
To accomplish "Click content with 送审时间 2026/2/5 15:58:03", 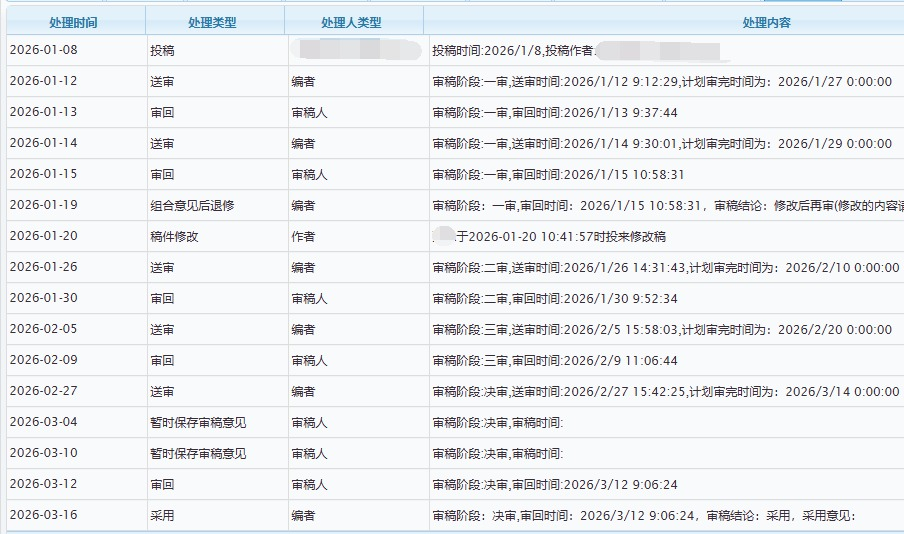I will coord(661,329).
